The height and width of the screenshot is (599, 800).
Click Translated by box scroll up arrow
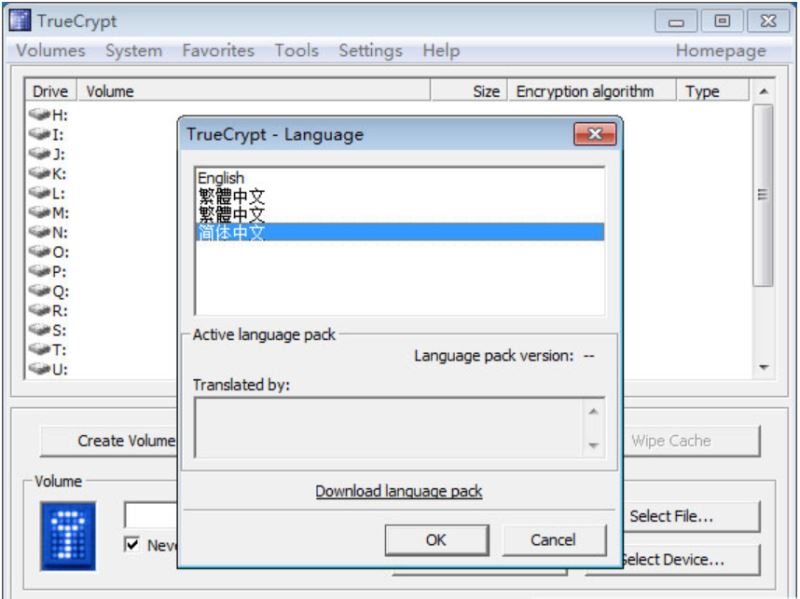pyautogui.click(x=593, y=411)
